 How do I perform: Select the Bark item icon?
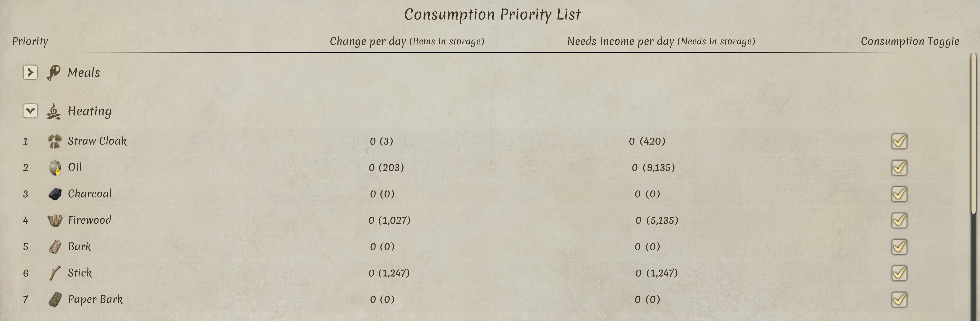point(55,247)
